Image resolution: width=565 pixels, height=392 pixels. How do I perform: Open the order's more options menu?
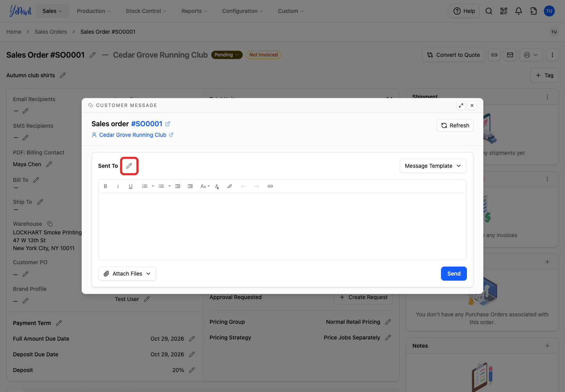pos(552,55)
